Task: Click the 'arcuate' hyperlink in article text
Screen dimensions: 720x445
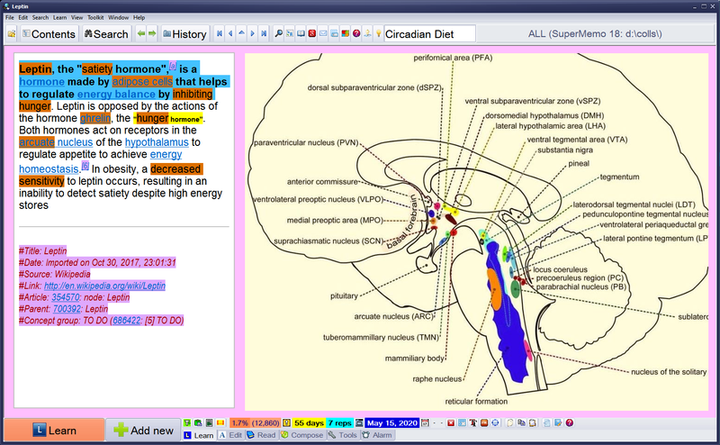Action: point(36,143)
